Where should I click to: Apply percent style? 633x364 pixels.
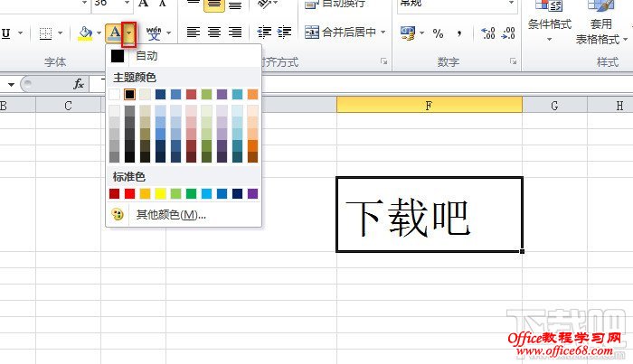tap(438, 33)
